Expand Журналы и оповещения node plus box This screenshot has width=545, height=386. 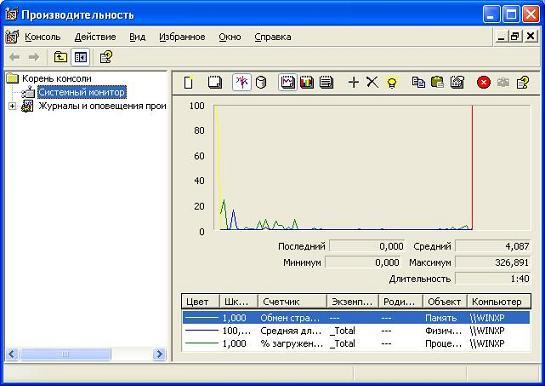click(x=12, y=106)
